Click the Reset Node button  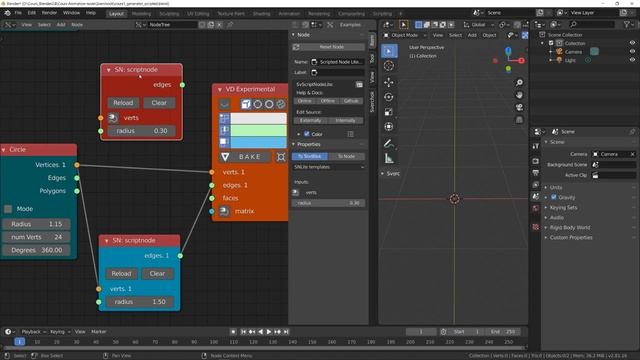329,47
